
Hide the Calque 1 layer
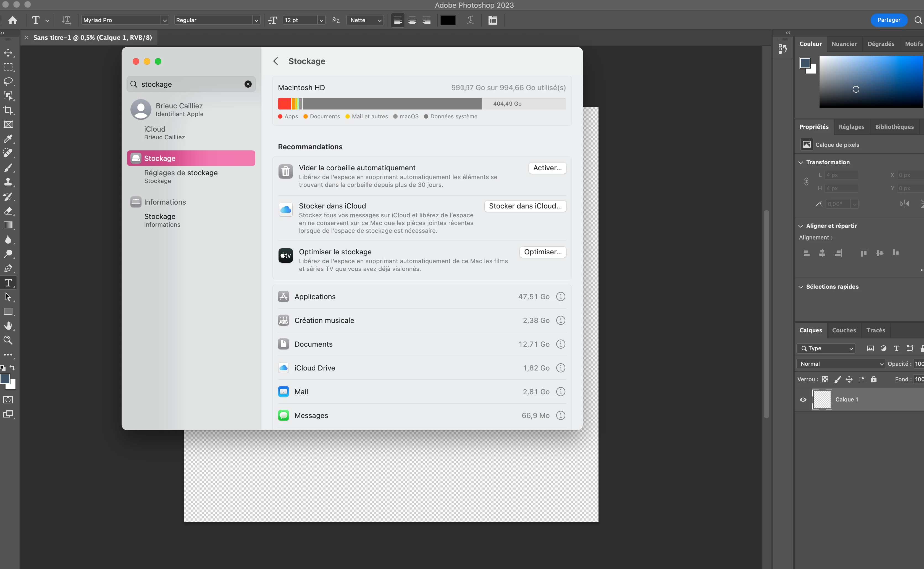pos(803,400)
